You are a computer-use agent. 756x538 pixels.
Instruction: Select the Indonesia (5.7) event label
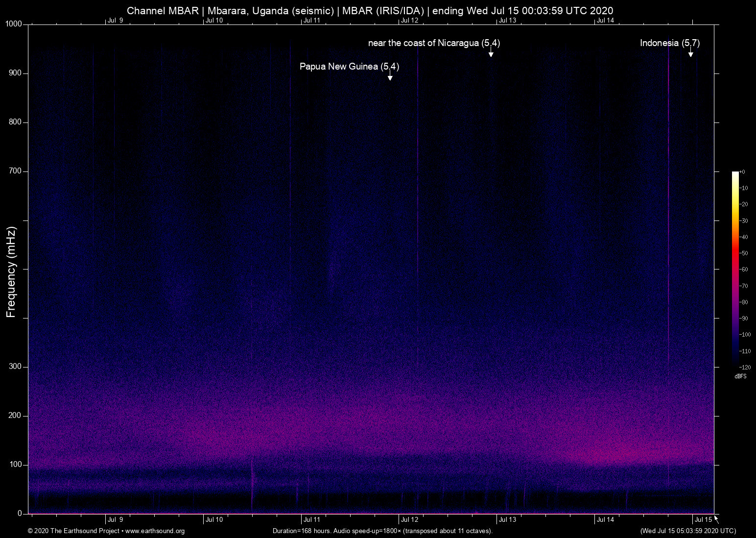669,43
